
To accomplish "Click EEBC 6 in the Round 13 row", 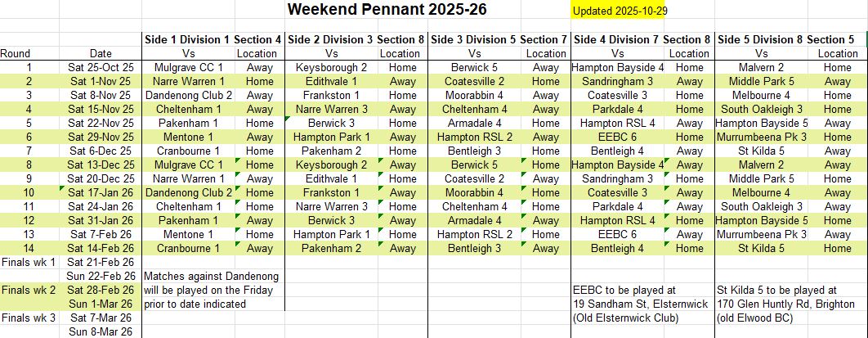I will [x=617, y=234].
